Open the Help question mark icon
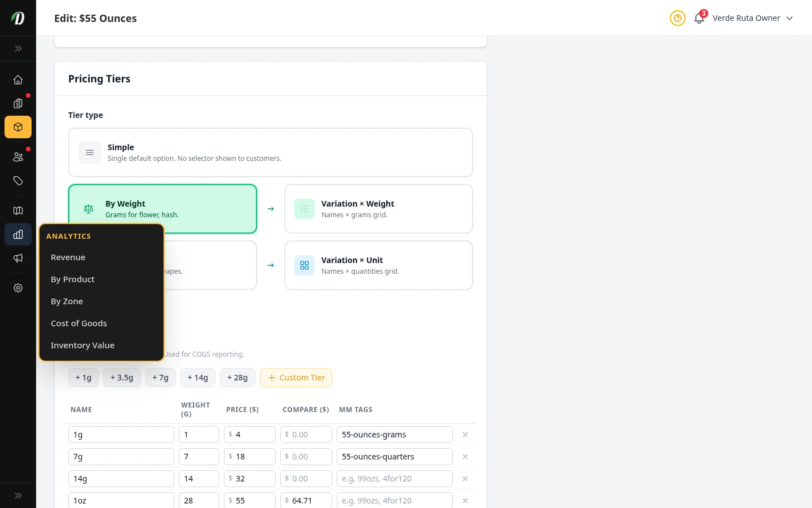Image resolution: width=812 pixels, height=508 pixels. point(678,18)
